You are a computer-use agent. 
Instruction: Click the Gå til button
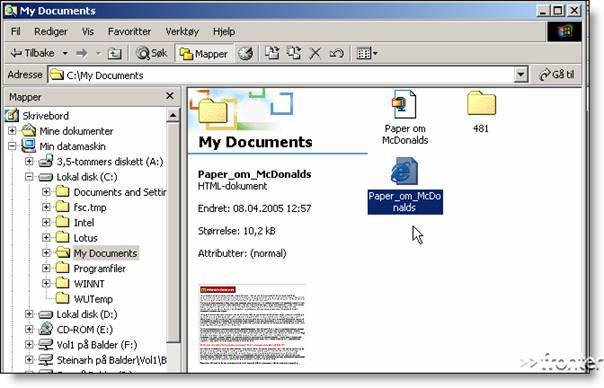[557, 74]
